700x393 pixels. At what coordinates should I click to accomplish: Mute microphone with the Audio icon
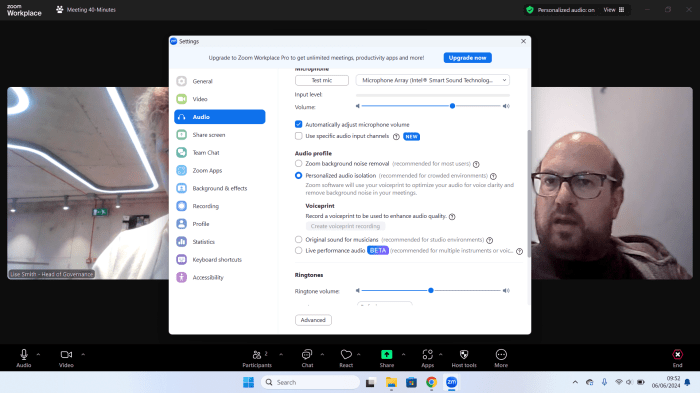[24, 355]
